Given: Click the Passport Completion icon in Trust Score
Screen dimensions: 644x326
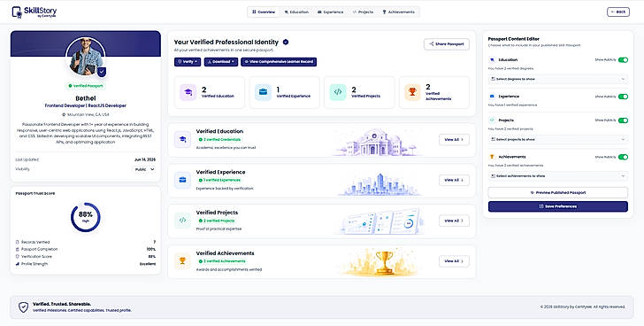Looking at the screenshot, I should coord(18,249).
